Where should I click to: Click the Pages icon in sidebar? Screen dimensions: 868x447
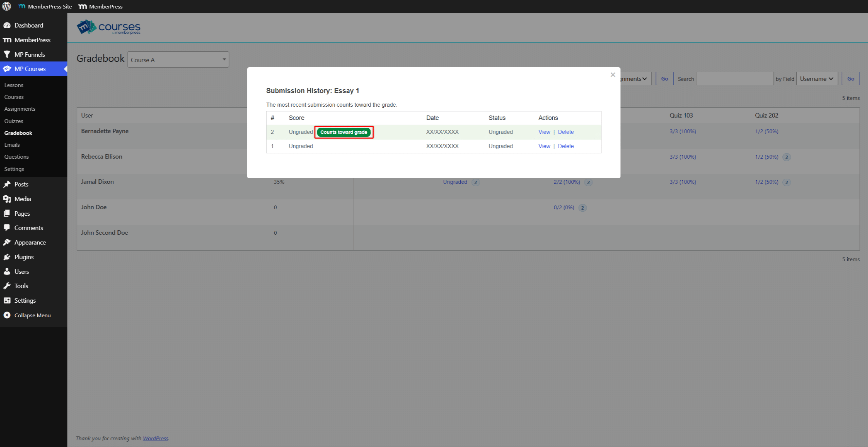coord(7,213)
